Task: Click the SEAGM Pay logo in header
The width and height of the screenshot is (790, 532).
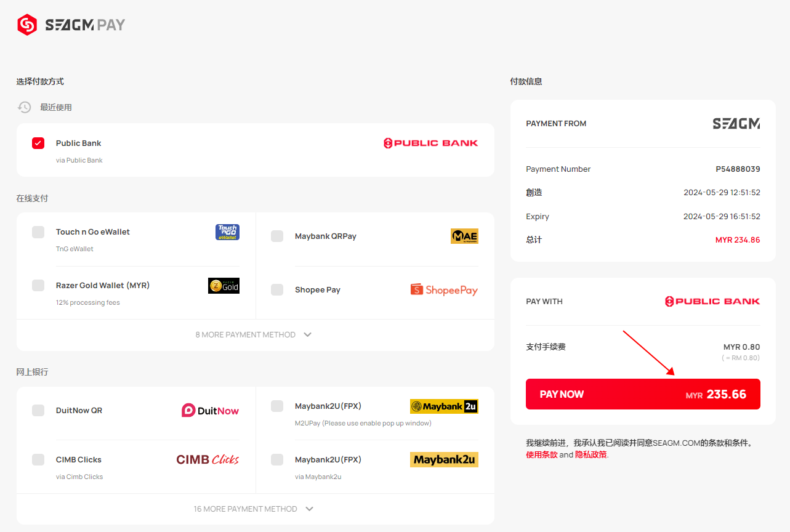Action: coord(71,25)
